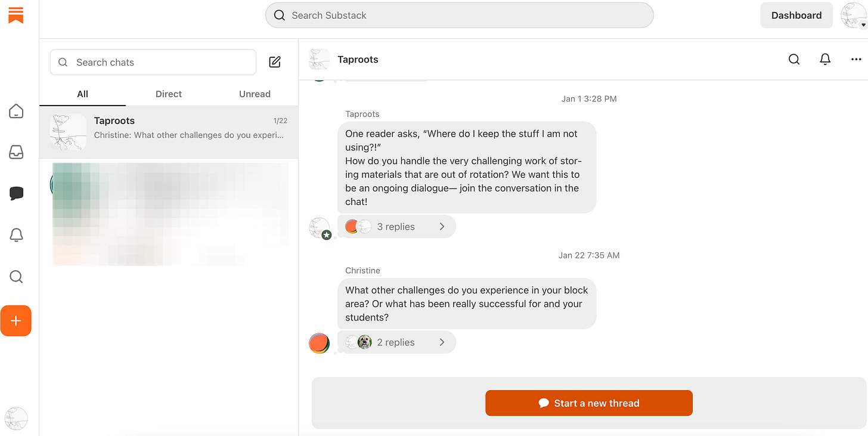Screen dimensions: 868x436
Task: Click the Taproots avatar in the chat header
Action: (319, 59)
